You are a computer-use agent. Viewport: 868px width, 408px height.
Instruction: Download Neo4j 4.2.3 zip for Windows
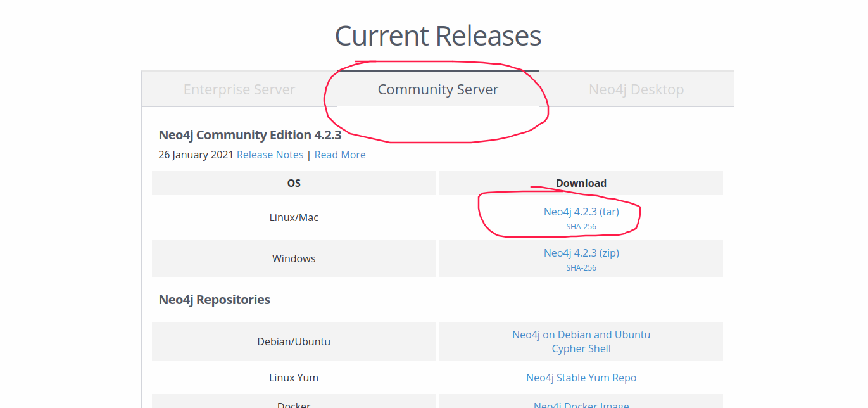(x=581, y=253)
